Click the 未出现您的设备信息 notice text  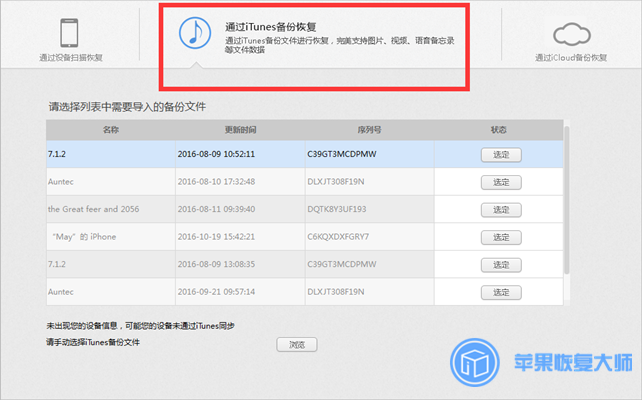[x=140, y=326]
